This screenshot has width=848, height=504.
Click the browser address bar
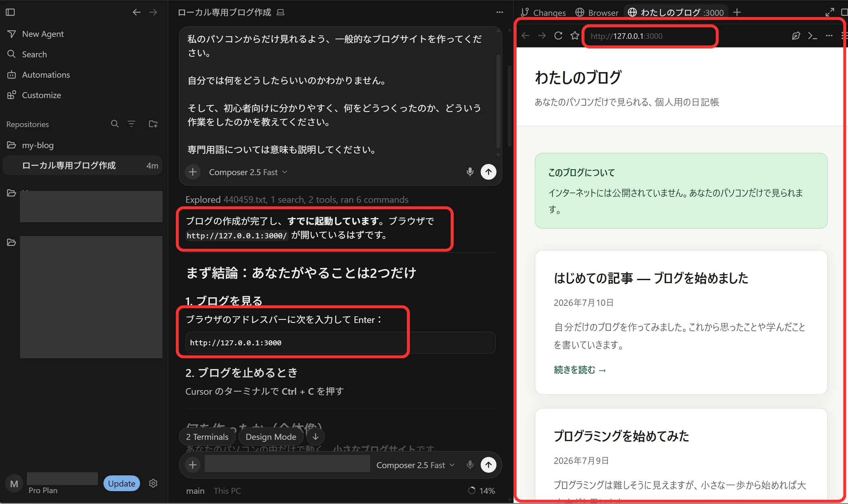point(650,36)
